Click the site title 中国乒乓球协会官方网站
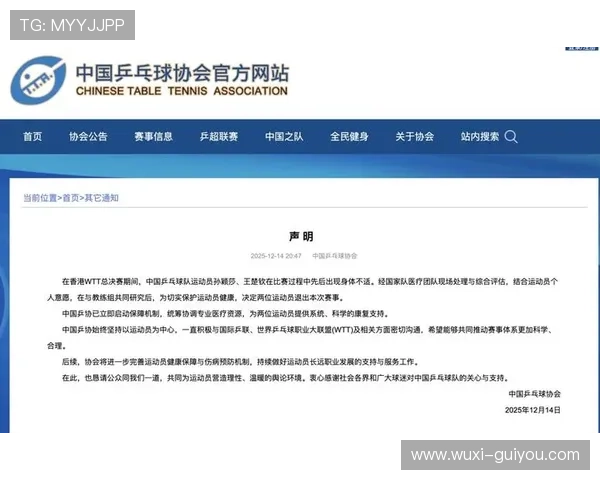The height and width of the screenshot is (480, 600). [182, 73]
